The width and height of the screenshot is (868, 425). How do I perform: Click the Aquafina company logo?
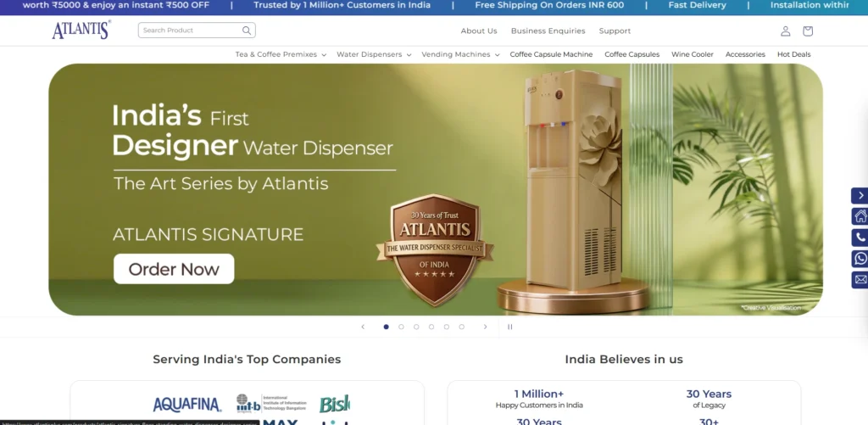187,405
